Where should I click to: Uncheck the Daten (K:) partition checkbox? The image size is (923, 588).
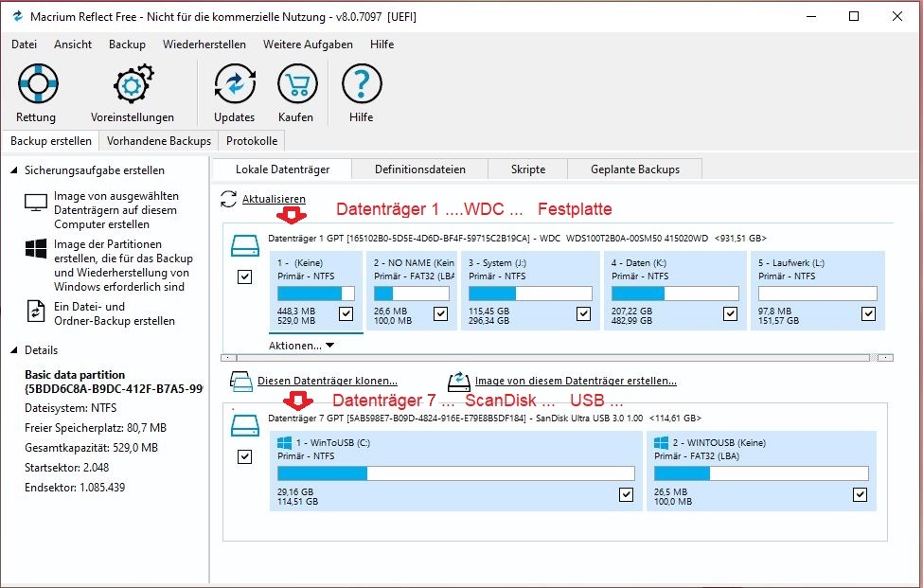coord(730,313)
